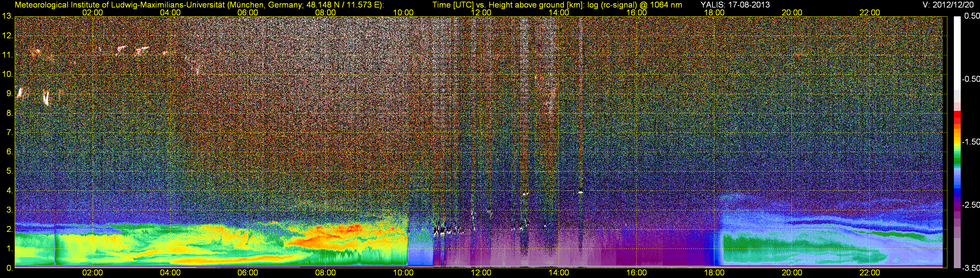Click the '4.' height axis label

click(9, 191)
